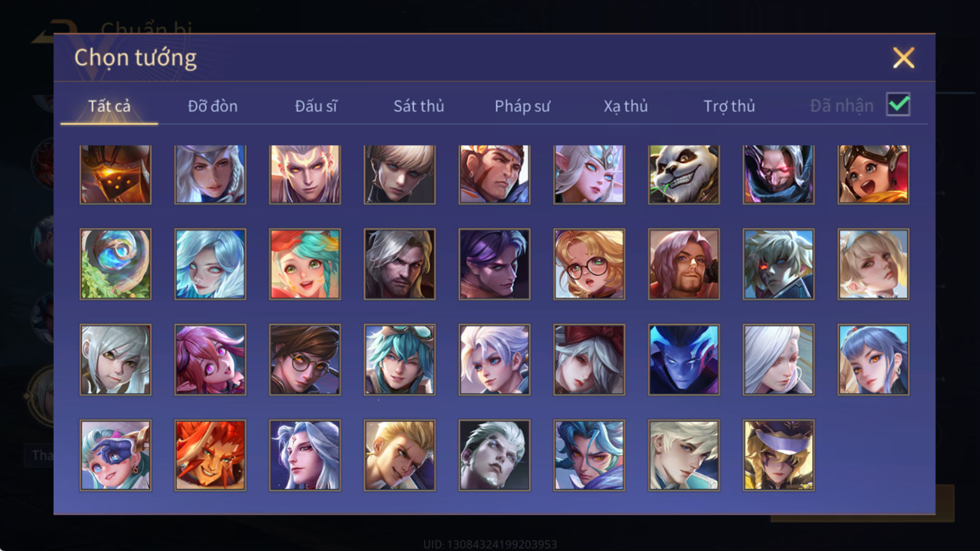Choose the red-hooded white-haired hero portrait
The width and height of the screenshot is (980, 551).
(589, 359)
